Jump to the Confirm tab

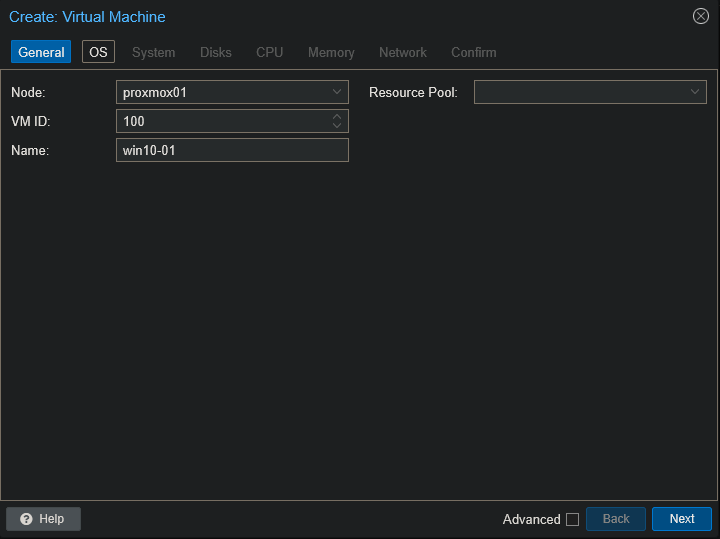click(x=473, y=52)
